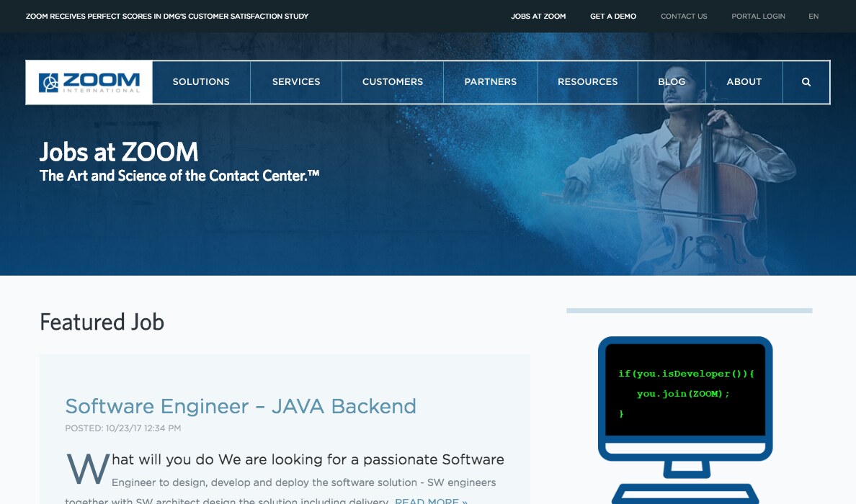Click the Read More link
The image size is (856, 504).
pos(432,500)
